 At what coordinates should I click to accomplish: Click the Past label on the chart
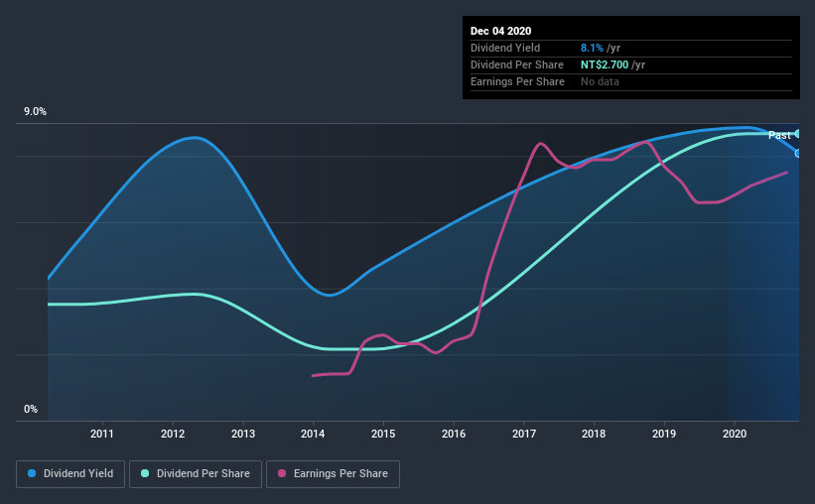tap(779, 135)
